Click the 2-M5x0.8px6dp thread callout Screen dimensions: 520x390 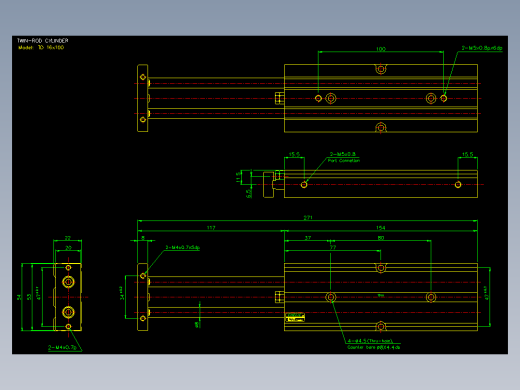coord(482,48)
